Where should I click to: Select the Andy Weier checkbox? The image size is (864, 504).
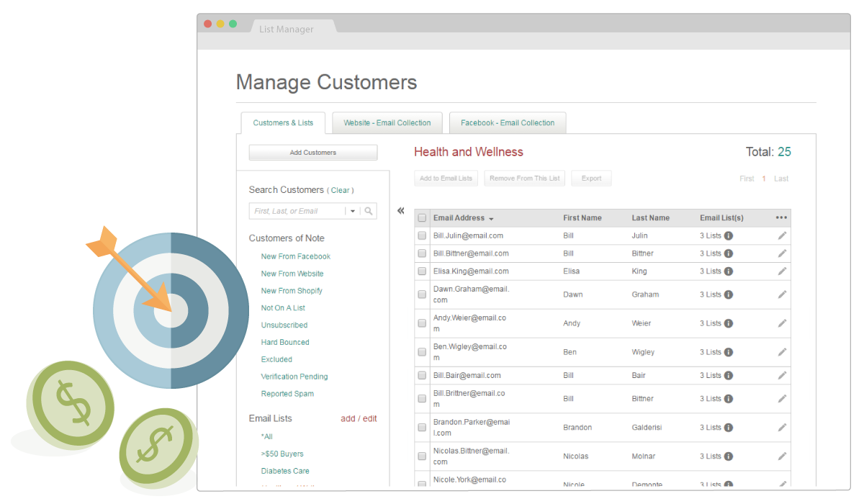pyautogui.click(x=422, y=323)
